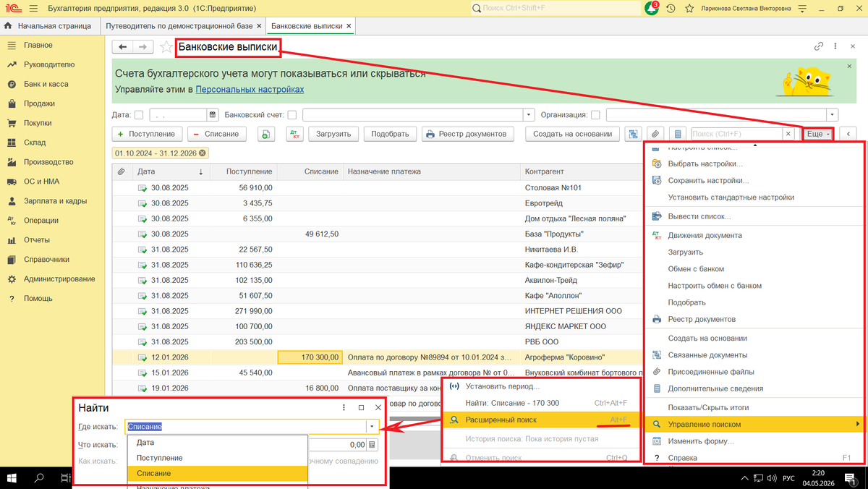Open additional details toolbar icon
868x489 pixels.
[x=677, y=134]
